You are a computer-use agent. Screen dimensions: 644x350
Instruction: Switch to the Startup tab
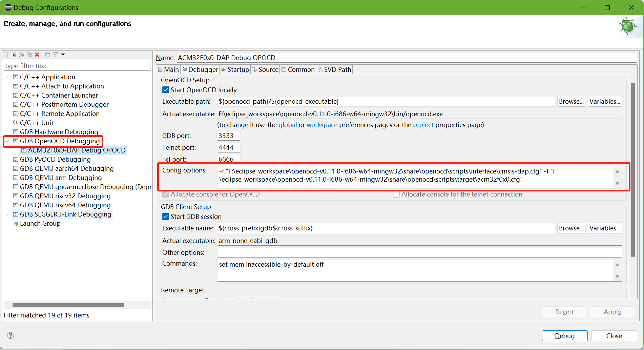235,69
